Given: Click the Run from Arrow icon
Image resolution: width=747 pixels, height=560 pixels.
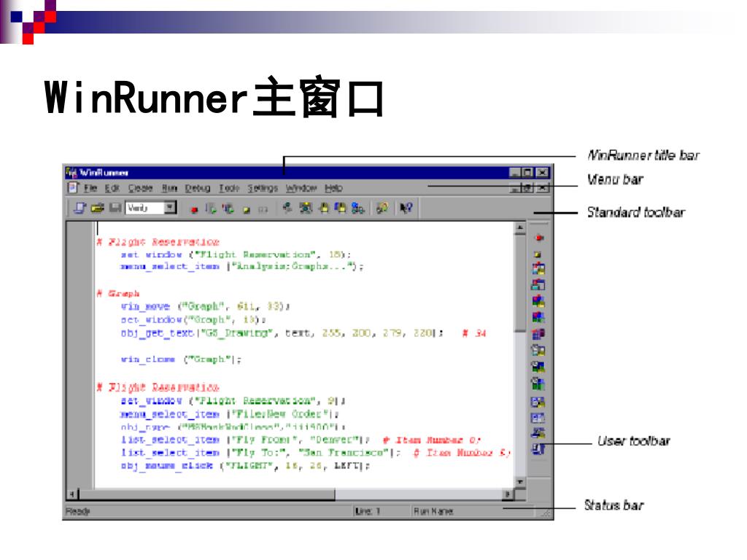Looking at the screenshot, I should click(x=228, y=209).
